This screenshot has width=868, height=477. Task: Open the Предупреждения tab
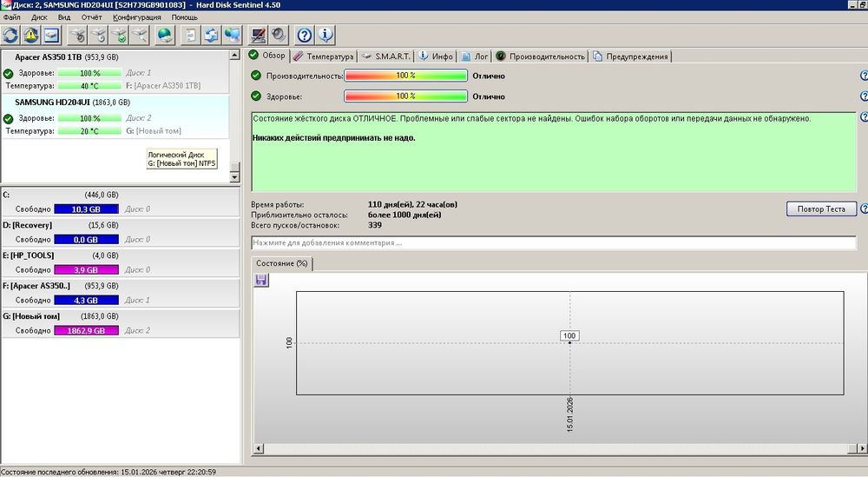tap(630, 56)
